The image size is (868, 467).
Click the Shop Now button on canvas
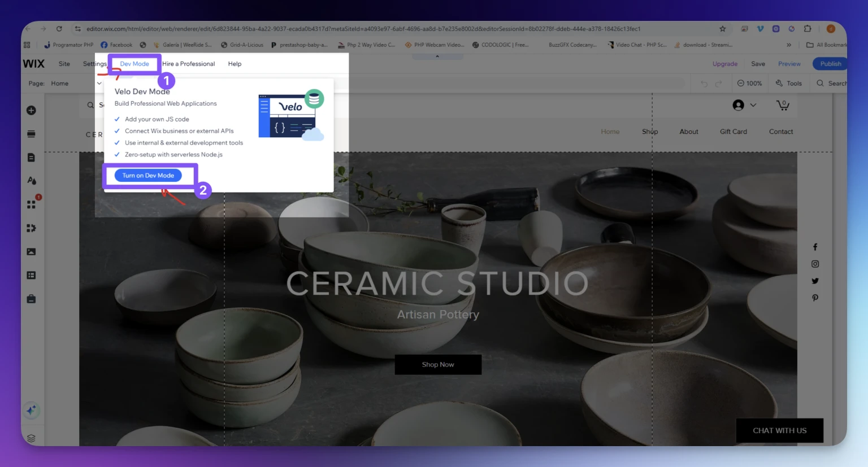point(438,365)
